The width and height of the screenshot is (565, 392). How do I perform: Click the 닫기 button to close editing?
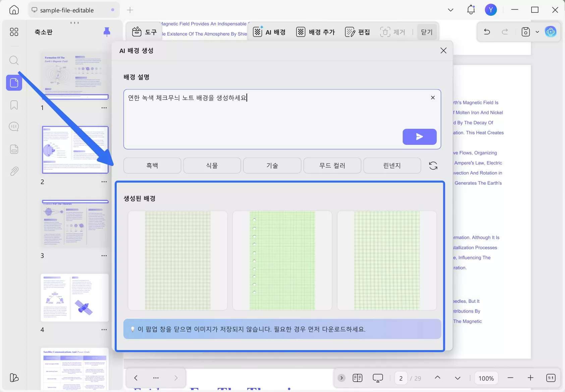click(x=427, y=32)
